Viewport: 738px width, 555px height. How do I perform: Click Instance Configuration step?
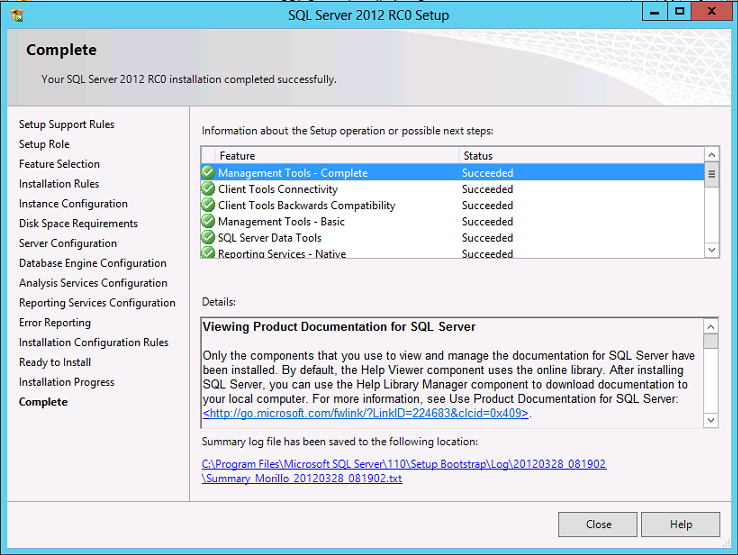tap(73, 204)
